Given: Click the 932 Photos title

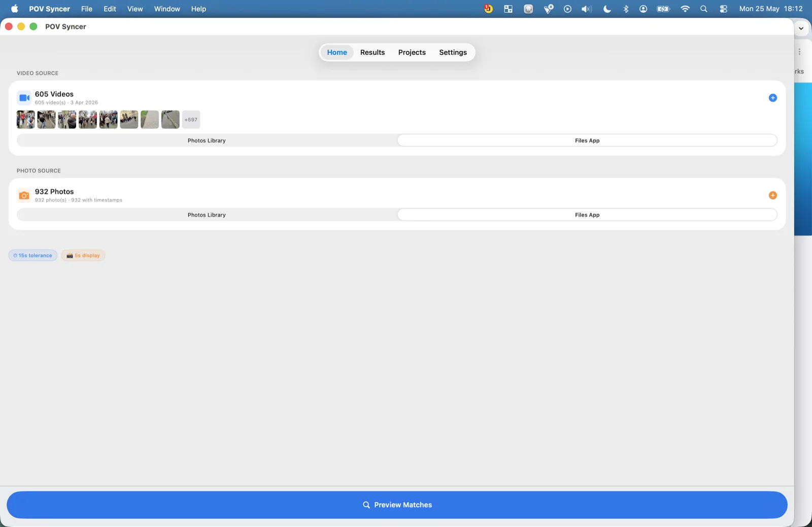Looking at the screenshot, I should tap(54, 191).
